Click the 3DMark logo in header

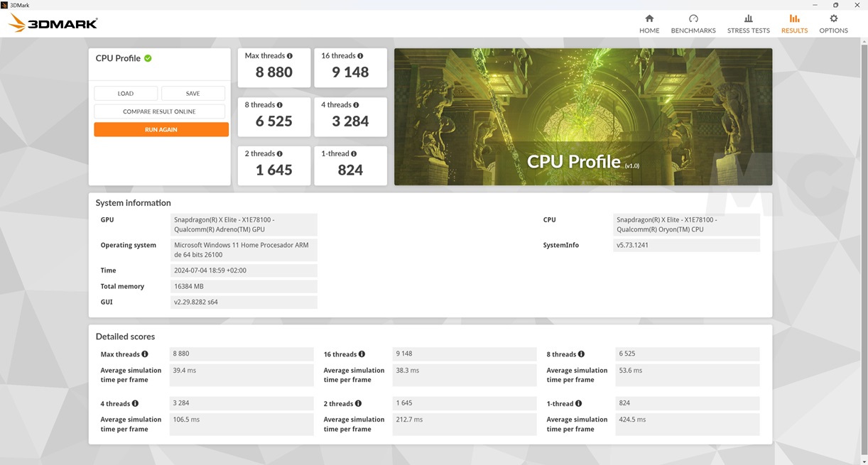(53, 23)
